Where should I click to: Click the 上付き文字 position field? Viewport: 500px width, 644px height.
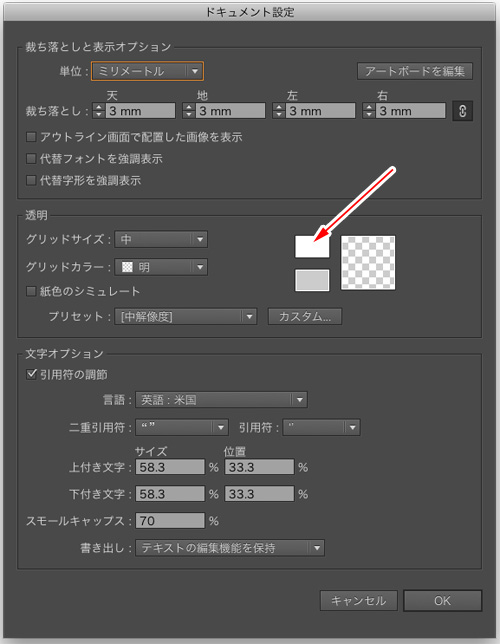259,467
